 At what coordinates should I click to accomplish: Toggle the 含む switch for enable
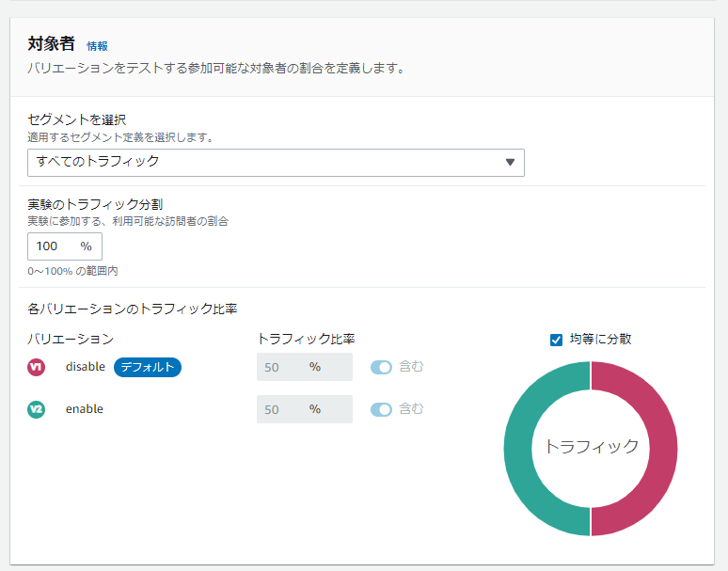[381, 409]
